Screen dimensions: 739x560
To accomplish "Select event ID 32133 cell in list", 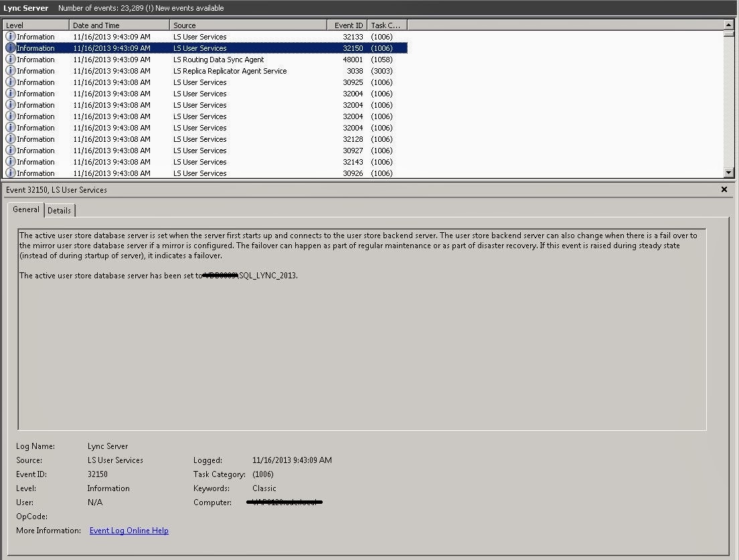I will click(353, 37).
